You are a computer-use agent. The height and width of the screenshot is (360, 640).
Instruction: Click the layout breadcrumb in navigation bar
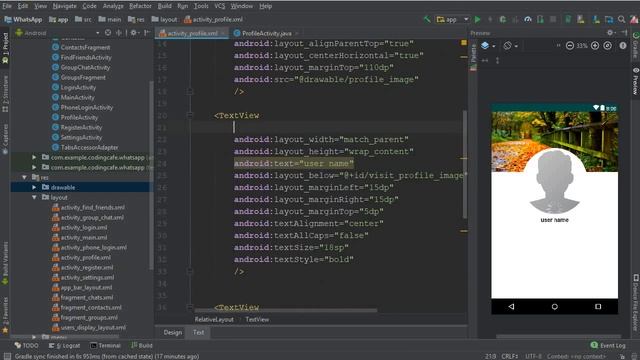pos(164,19)
